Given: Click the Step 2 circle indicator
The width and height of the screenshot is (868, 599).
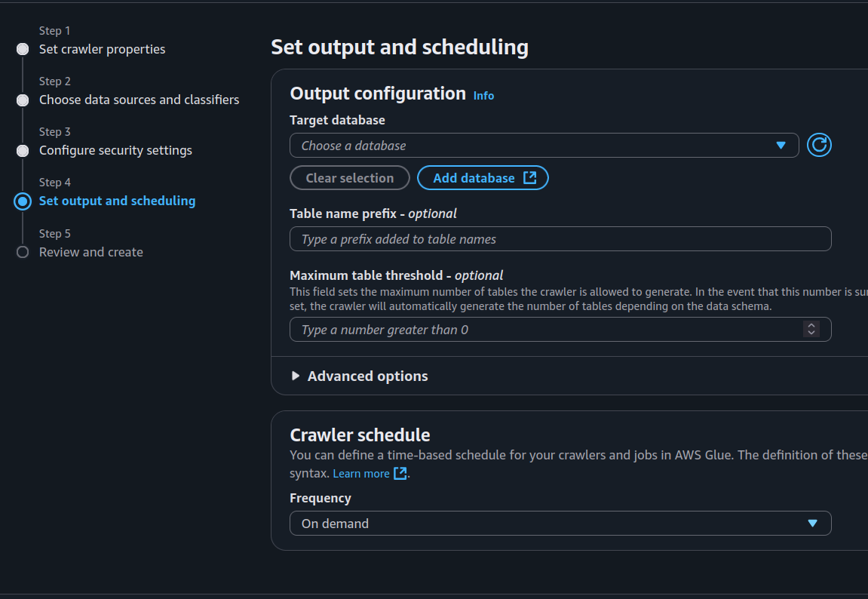Looking at the screenshot, I should (x=23, y=100).
